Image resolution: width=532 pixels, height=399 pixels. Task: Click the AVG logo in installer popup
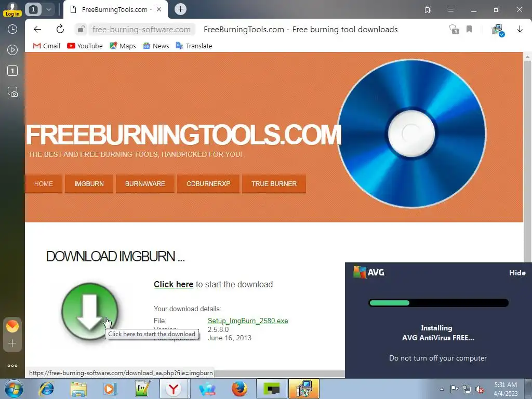pos(369,272)
